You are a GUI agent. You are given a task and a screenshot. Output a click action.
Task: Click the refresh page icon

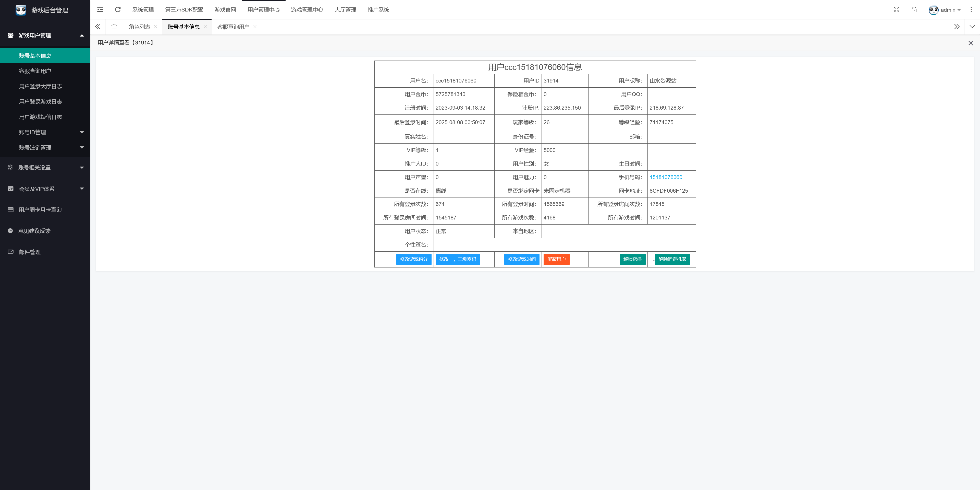click(118, 9)
